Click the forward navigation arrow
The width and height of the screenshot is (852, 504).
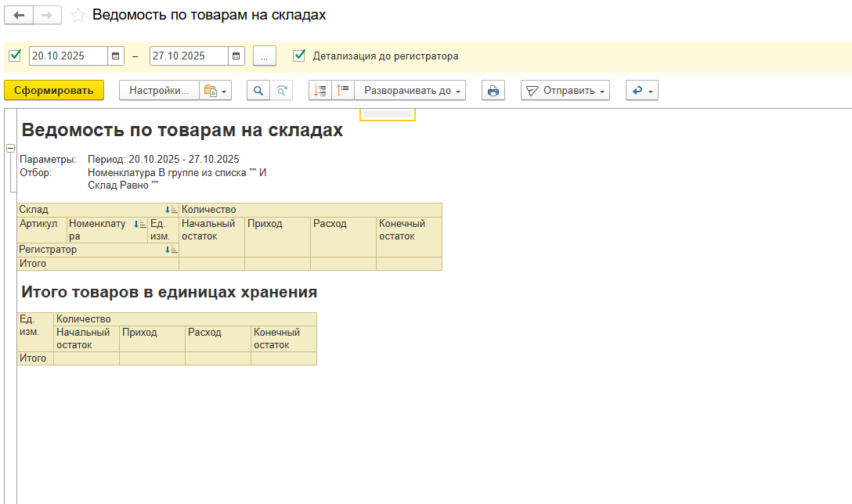tap(47, 16)
